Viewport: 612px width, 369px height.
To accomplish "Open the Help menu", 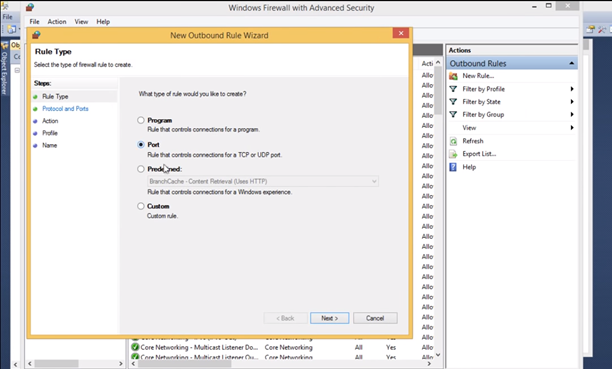I will coord(103,21).
